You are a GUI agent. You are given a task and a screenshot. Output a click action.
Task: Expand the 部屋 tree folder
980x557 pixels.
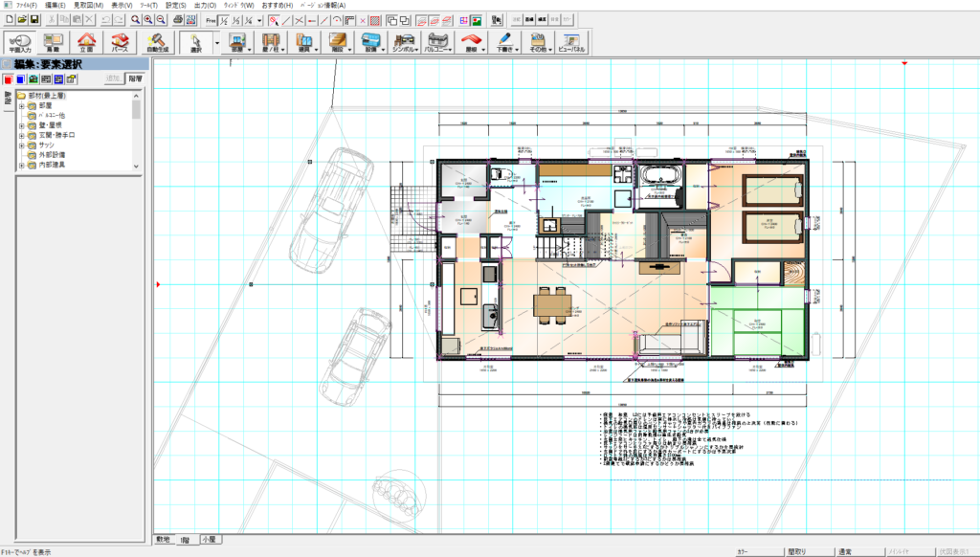click(x=22, y=105)
